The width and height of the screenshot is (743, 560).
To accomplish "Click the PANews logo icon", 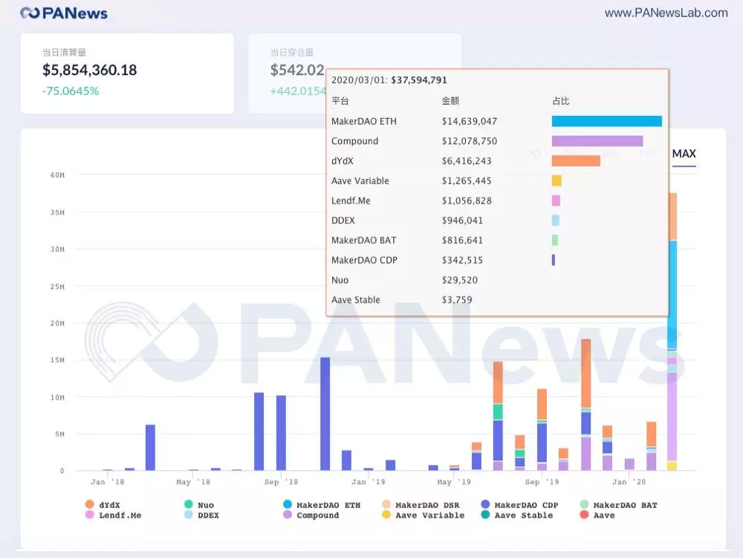I will click(x=30, y=13).
